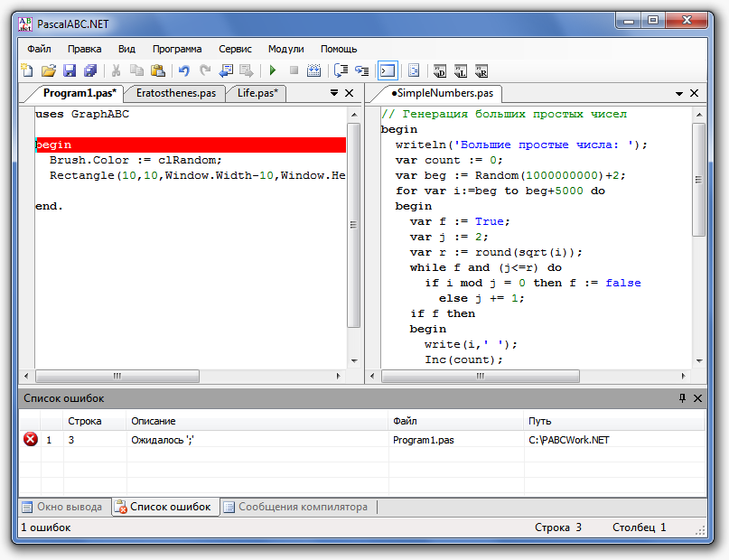
Task: Click the Undo arrow icon
Action: pos(183,70)
